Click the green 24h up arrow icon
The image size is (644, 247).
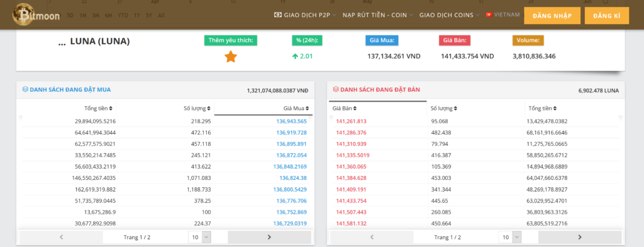295,57
